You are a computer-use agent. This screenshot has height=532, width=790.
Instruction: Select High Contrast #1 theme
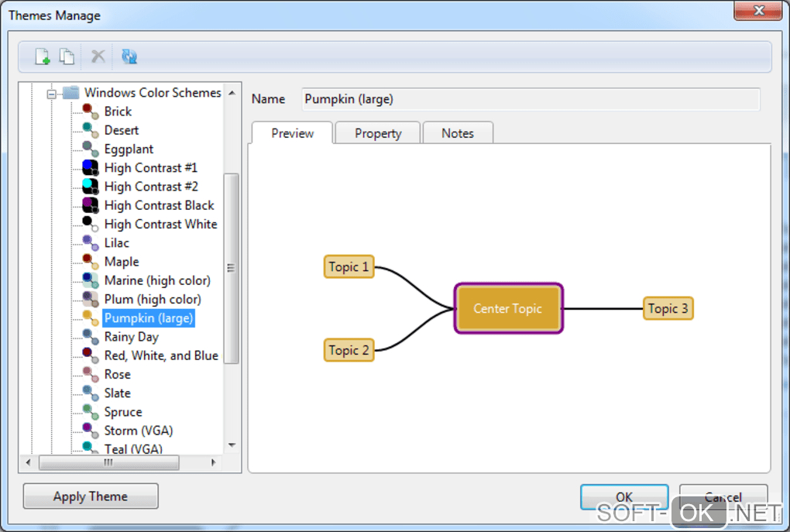[151, 168]
